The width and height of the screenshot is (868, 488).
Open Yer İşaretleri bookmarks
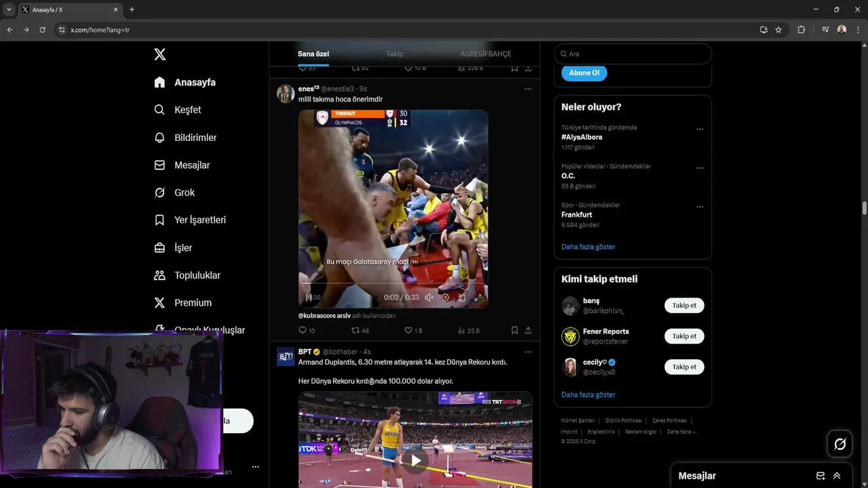(190, 220)
